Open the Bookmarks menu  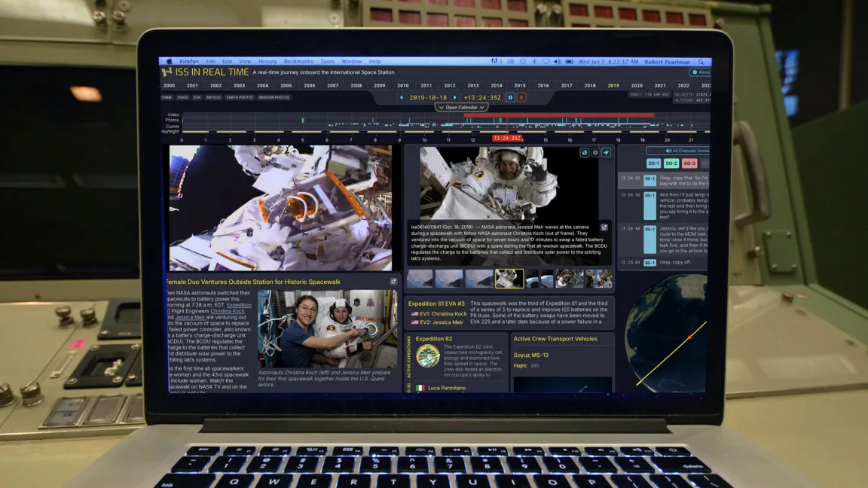pos(298,61)
